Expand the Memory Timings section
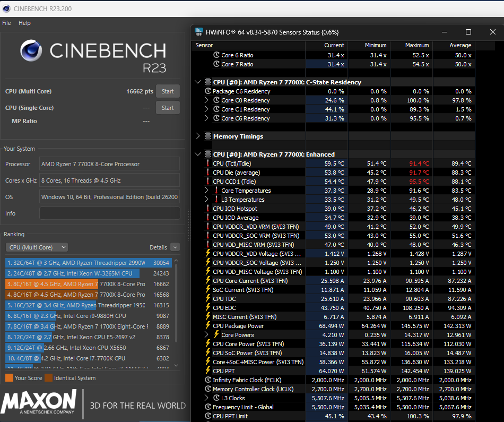The width and height of the screenshot is (504, 422). click(x=198, y=136)
